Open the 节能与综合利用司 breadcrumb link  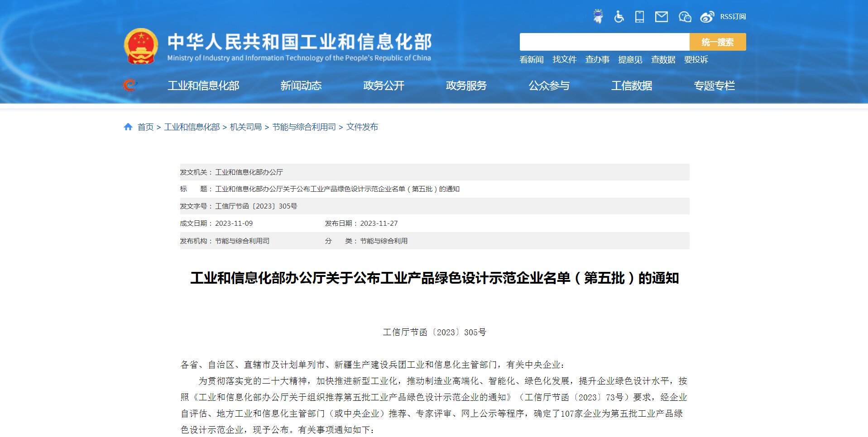[x=304, y=127]
